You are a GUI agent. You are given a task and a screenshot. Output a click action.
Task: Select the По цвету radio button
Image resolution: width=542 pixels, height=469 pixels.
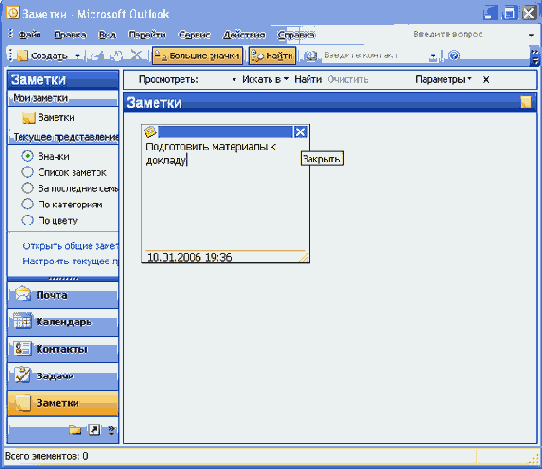tap(27, 220)
